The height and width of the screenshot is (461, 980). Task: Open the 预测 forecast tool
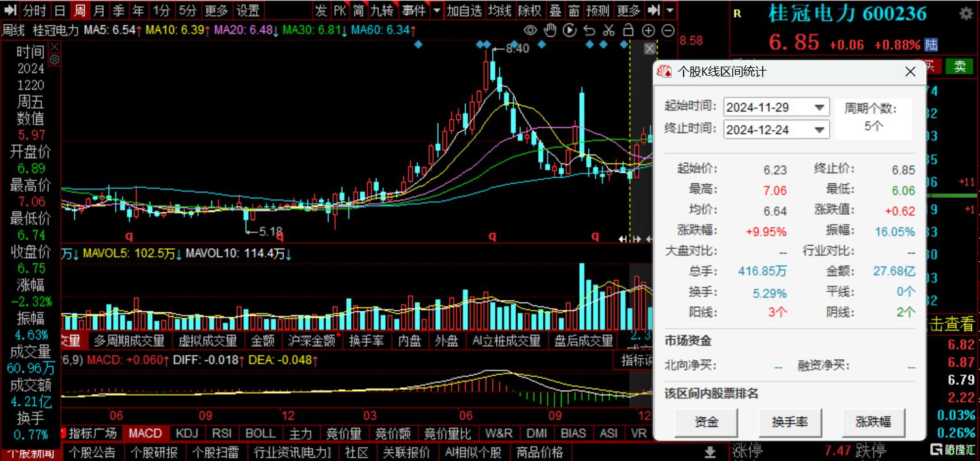tap(598, 10)
